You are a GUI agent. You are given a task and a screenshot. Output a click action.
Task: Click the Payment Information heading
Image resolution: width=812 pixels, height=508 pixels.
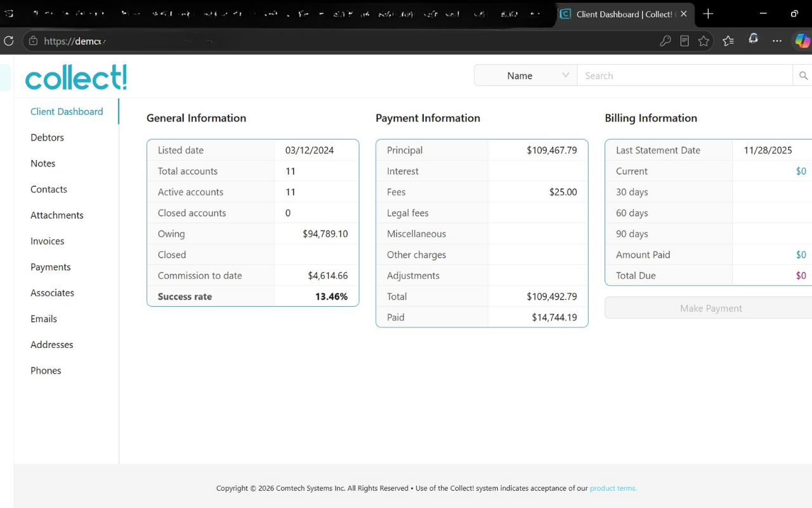(428, 118)
